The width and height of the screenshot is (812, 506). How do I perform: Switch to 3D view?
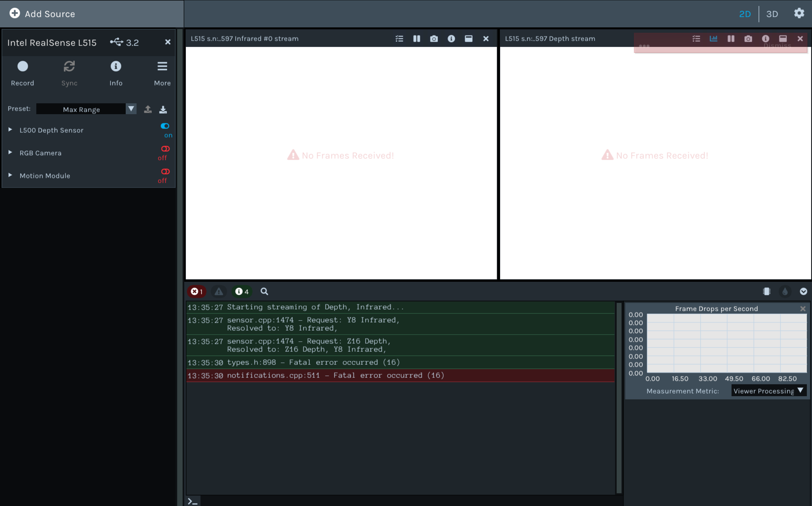pyautogui.click(x=772, y=14)
